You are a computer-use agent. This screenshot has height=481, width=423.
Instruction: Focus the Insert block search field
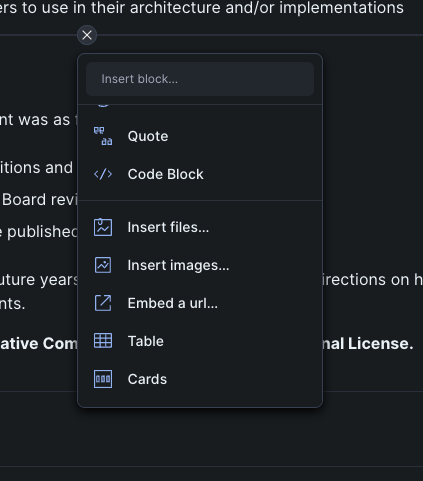200,79
